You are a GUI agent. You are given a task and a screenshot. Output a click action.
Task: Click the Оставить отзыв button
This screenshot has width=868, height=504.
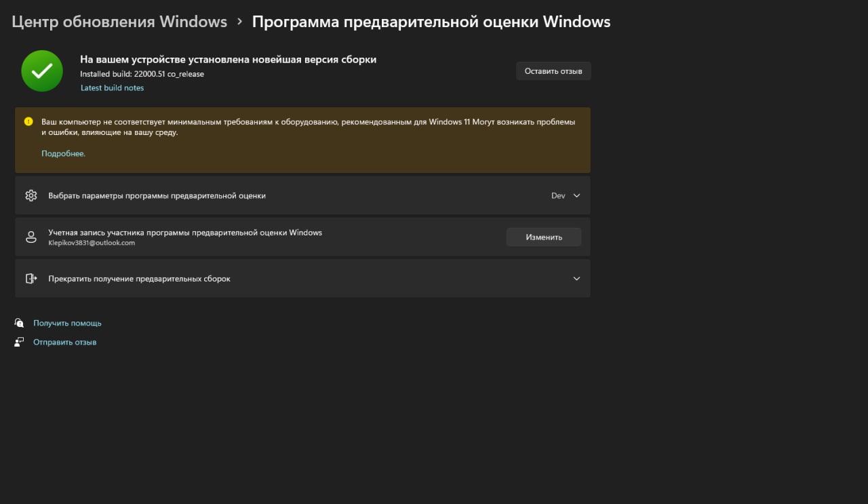(553, 71)
